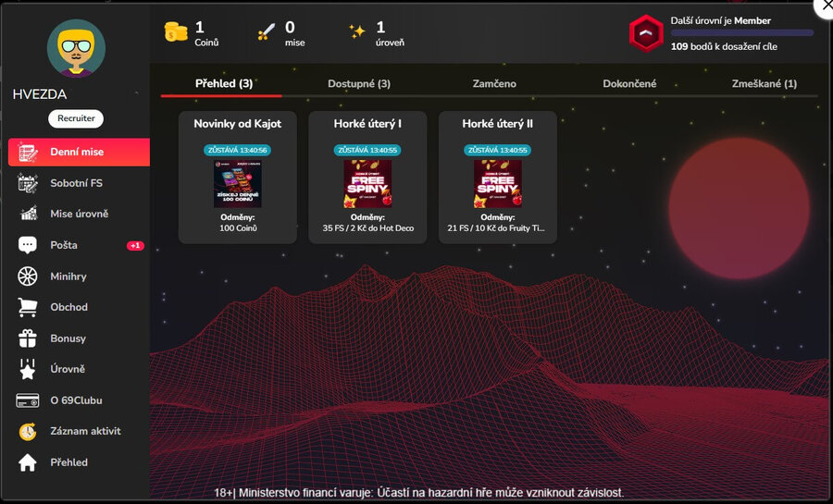This screenshot has width=833, height=504.
Task: Click the 21 FS / 10 Kč do Fruity reward text
Action: 496,228
